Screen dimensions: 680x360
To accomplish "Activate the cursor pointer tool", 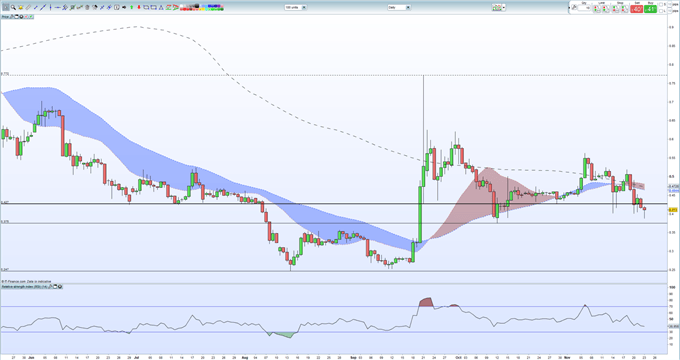I will 6,7.
